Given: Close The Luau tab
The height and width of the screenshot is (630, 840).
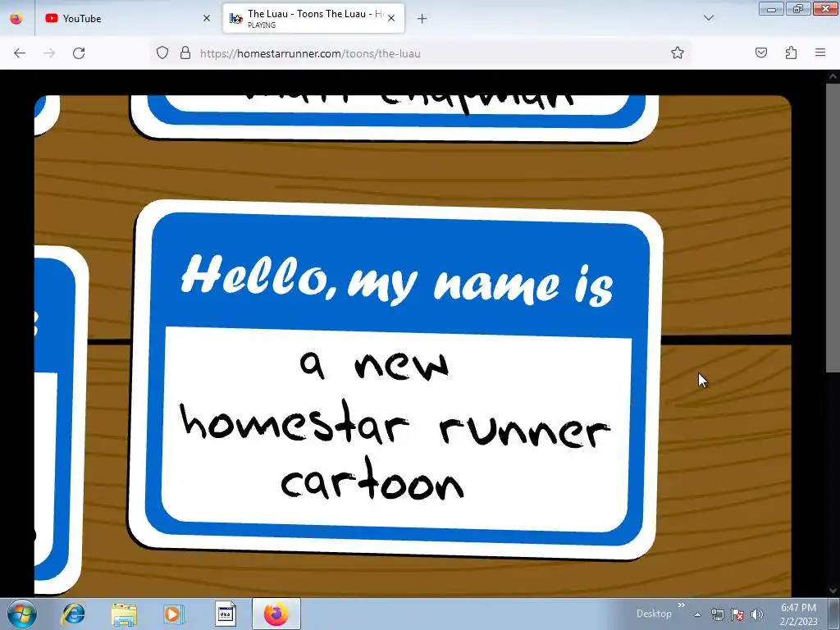Looking at the screenshot, I should click(x=391, y=18).
